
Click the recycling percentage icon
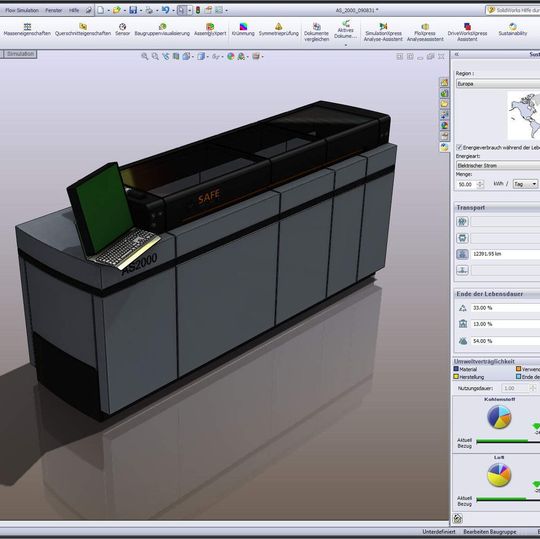[x=463, y=308]
